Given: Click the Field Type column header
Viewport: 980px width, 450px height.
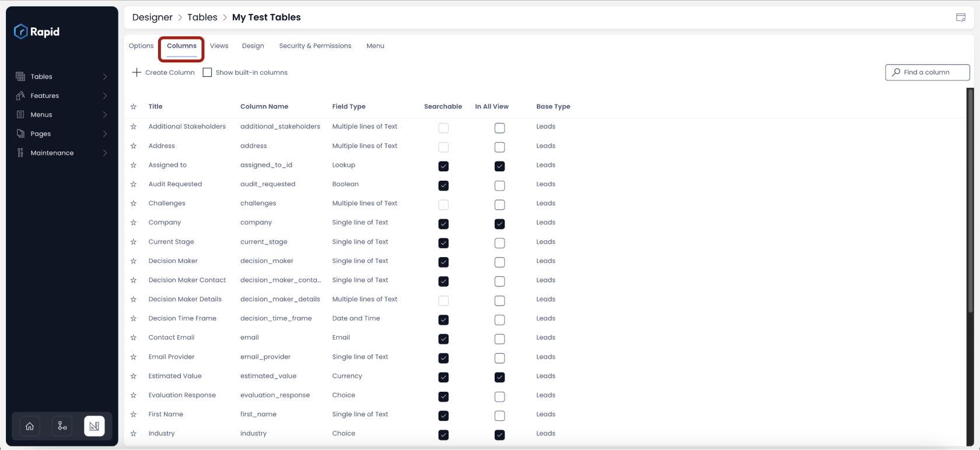Looking at the screenshot, I should click(349, 107).
